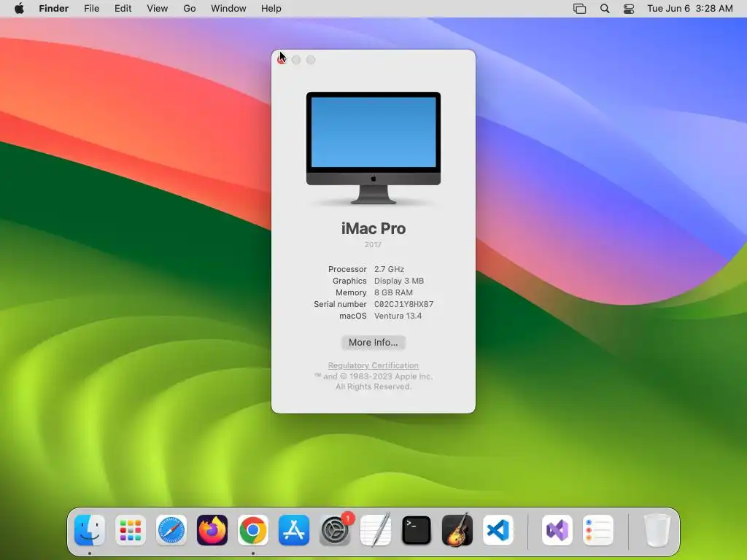Launch Visual Studio (purple) from the Dock
The height and width of the screenshot is (560, 747).
coord(557,530)
